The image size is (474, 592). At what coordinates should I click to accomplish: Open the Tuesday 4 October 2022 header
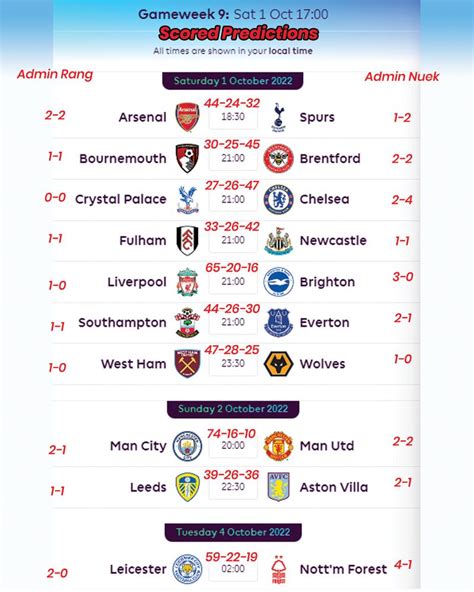click(233, 532)
